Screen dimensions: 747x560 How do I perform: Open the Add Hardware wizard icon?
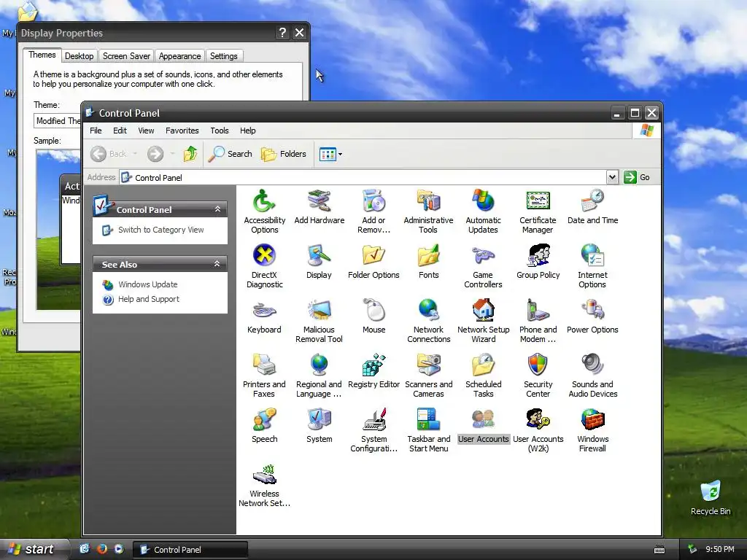tap(319, 201)
